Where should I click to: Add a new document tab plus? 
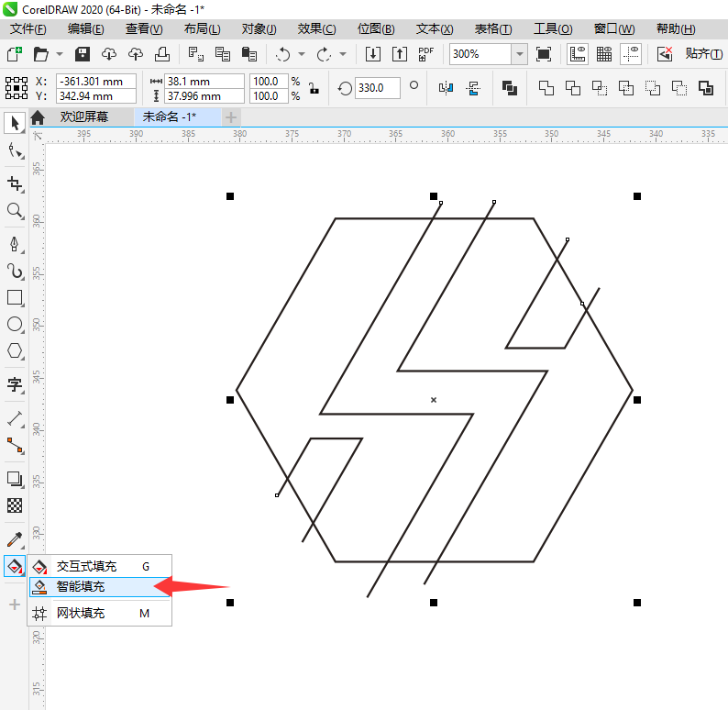pyautogui.click(x=231, y=117)
